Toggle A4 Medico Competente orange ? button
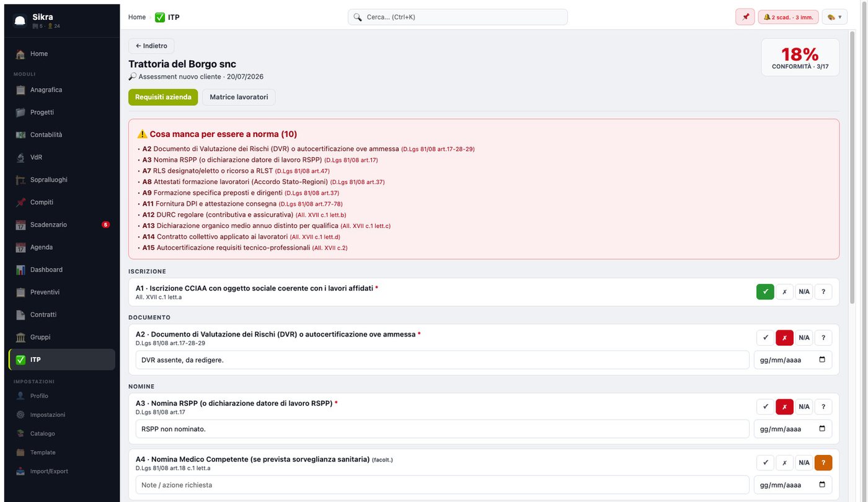This screenshot has height=502, width=868. (x=823, y=463)
